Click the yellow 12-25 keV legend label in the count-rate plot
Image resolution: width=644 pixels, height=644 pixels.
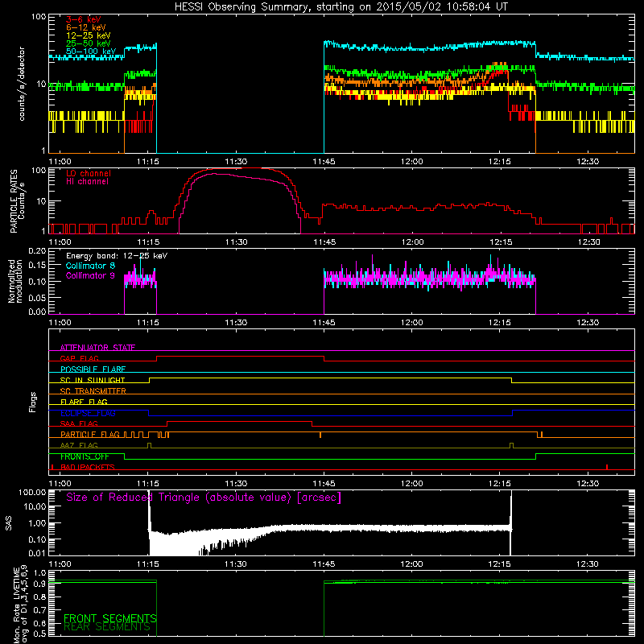point(89,35)
